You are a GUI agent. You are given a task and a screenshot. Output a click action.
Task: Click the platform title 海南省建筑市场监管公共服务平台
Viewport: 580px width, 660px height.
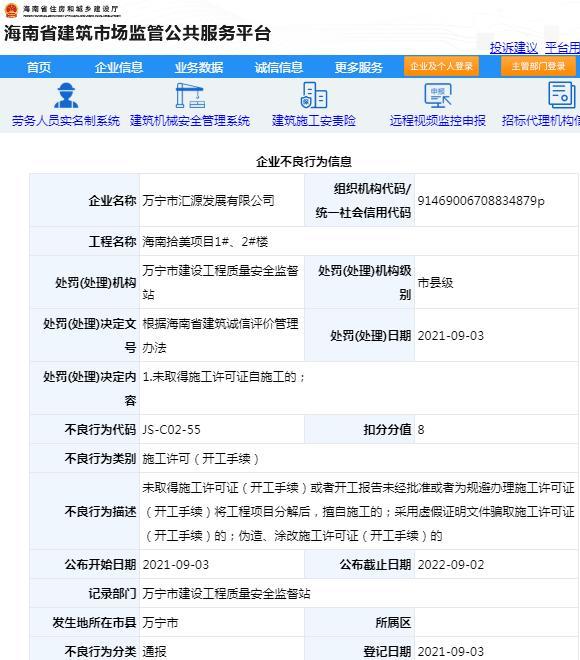tap(137, 33)
